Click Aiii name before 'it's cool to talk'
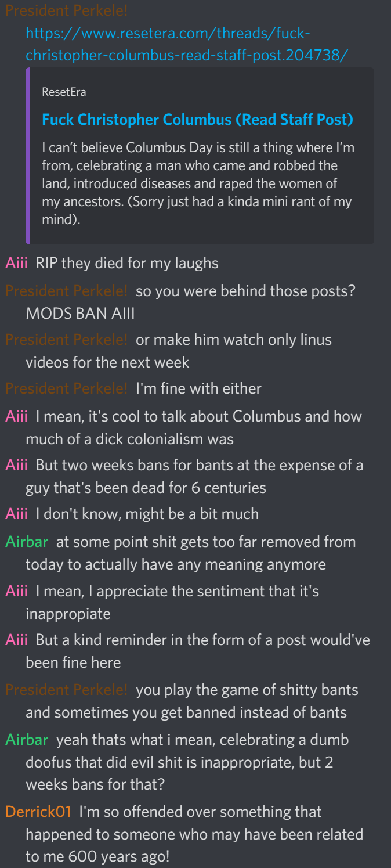This screenshot has height=868, width=391. (x=16, y=416)
